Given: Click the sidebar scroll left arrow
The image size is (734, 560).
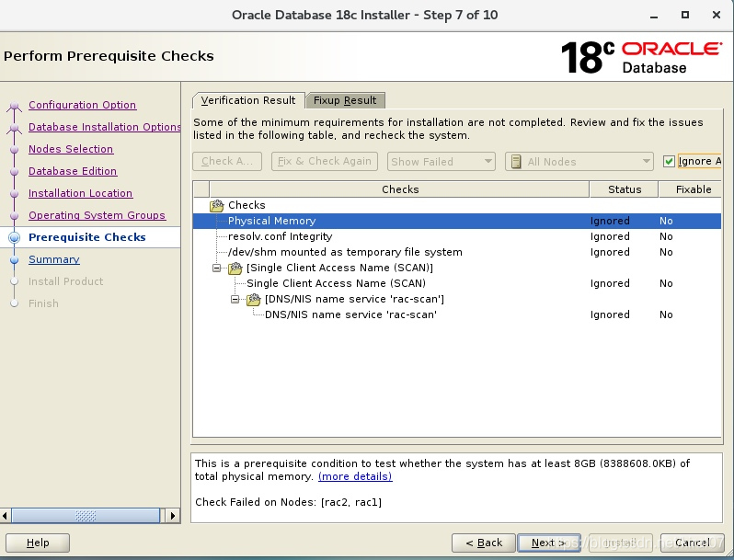Looking at the screenshot, I should tap(6, 516).
